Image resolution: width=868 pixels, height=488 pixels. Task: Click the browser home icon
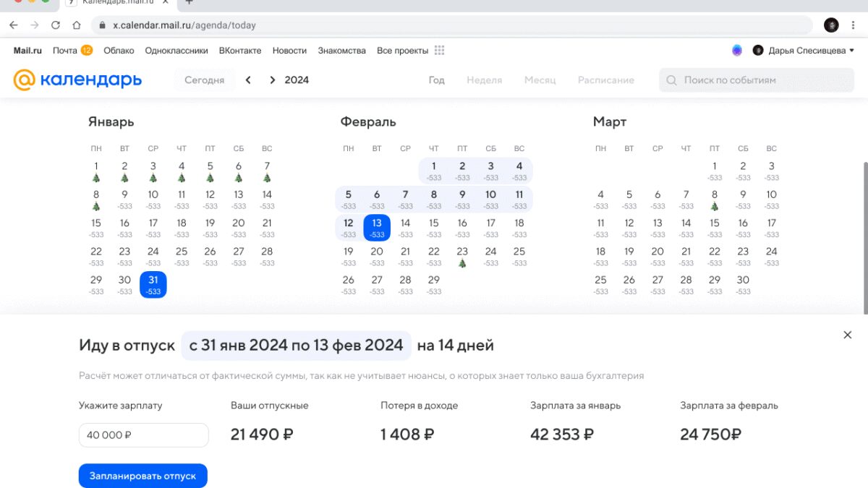tap(77, 25)
